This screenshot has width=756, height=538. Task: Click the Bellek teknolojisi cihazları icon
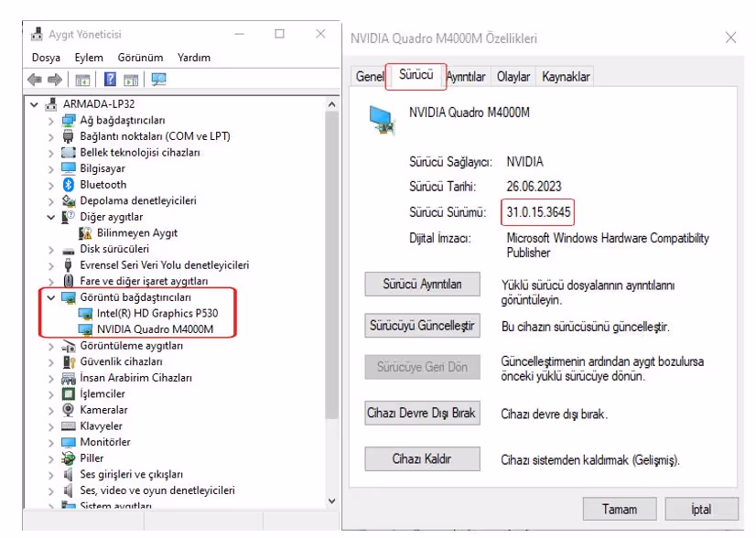(x=69, y=152)
